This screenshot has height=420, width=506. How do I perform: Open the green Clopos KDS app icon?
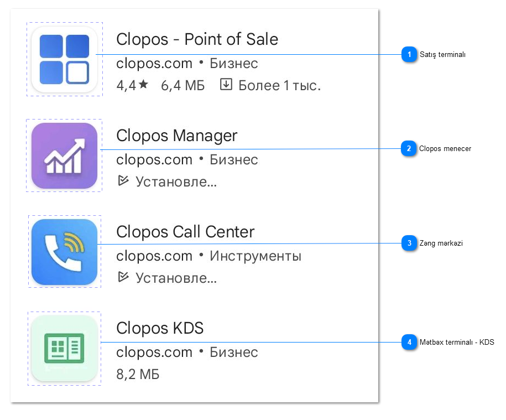tap(65, 348)
